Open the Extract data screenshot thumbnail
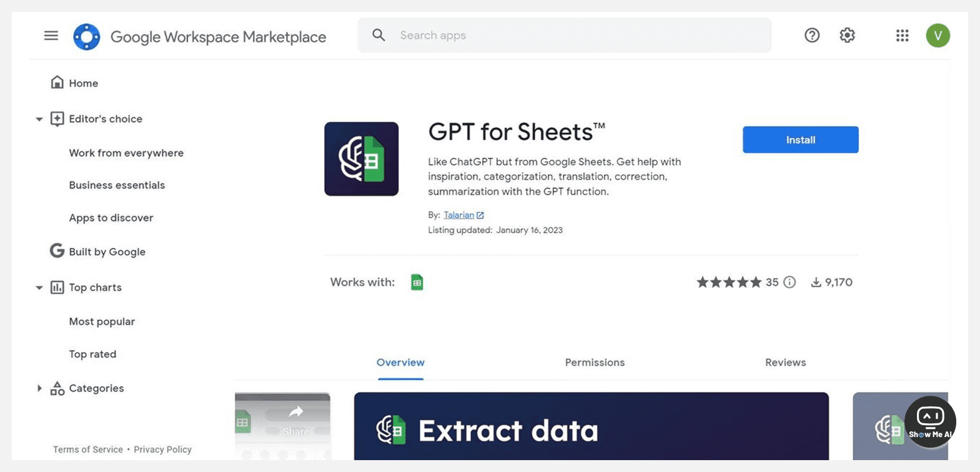 591,426
